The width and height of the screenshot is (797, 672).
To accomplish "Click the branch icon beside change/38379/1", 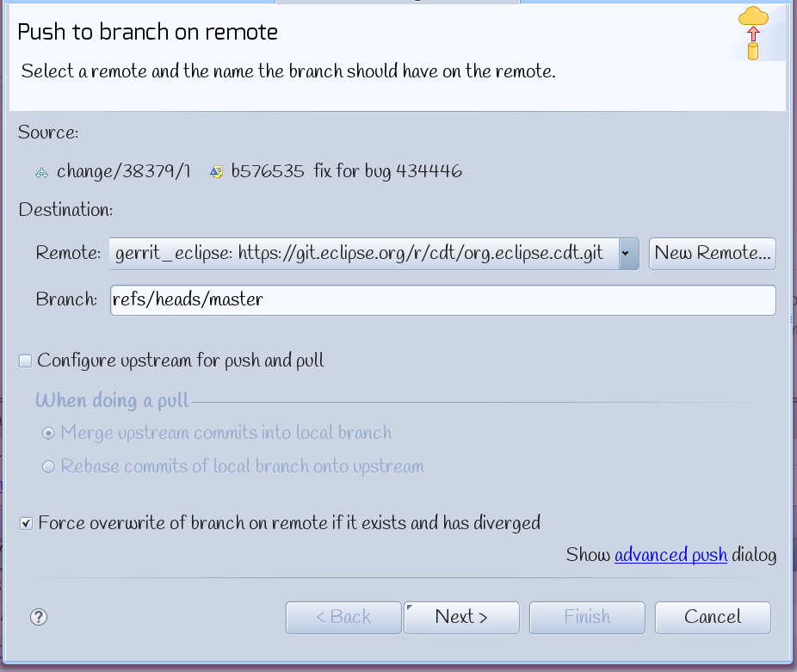I will [41, 173].
